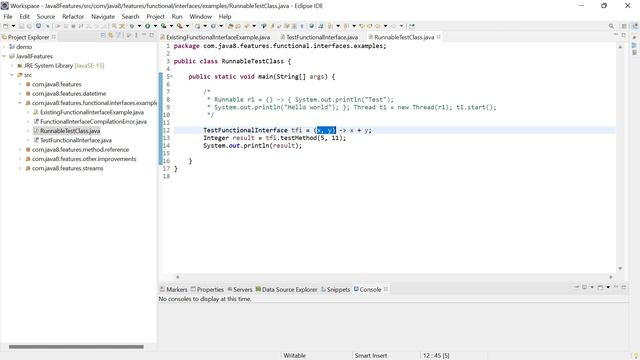The height and width of the screenshot is (360, 640).
Task: Open the Window menu
Action: (x=200, y=16)
